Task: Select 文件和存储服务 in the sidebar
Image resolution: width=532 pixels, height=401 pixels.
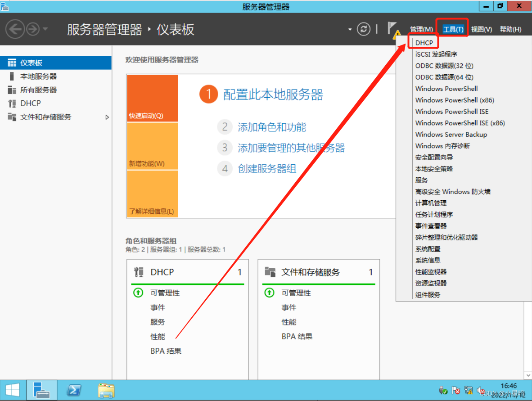Action: pos(56,117)
